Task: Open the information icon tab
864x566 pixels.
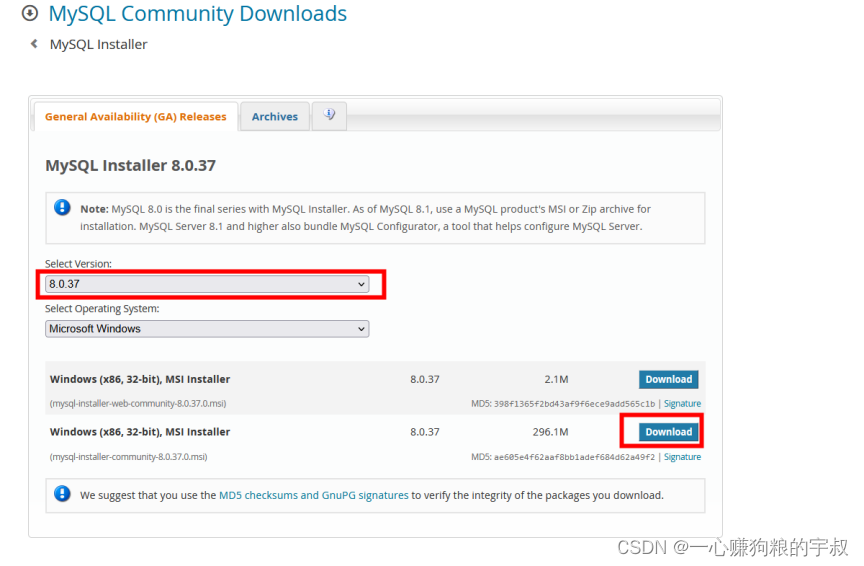Action: point(329,115)
